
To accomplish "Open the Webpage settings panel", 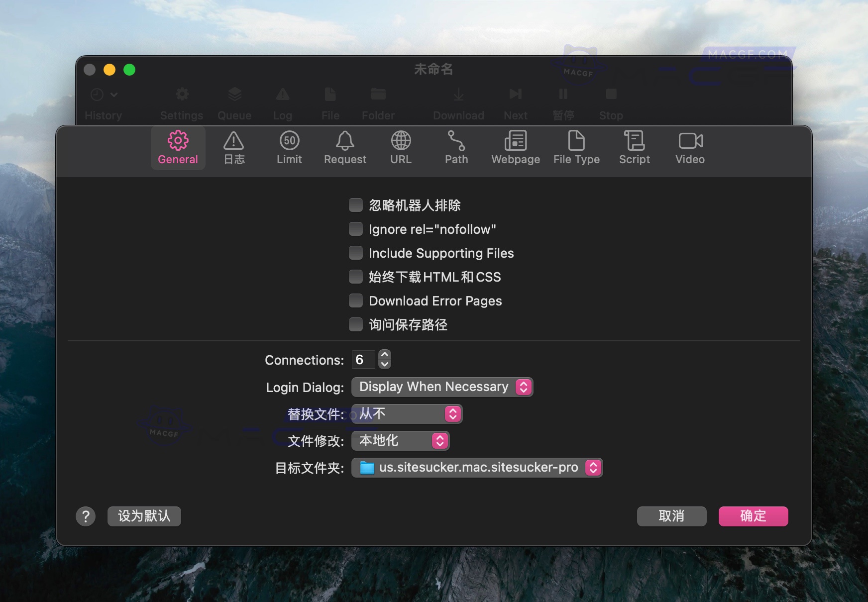I will [515, 148].
